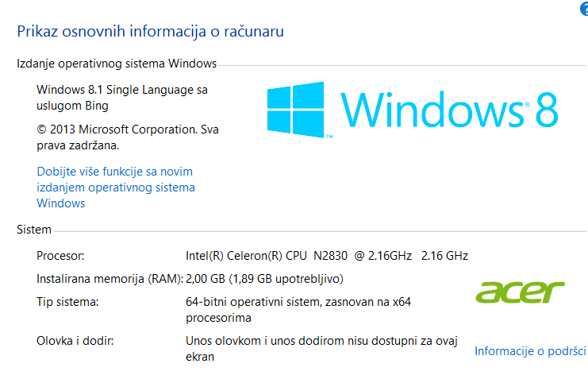Click the Tip sistema label
Screen dimensions: 588x375
click(x=67, y=302)
